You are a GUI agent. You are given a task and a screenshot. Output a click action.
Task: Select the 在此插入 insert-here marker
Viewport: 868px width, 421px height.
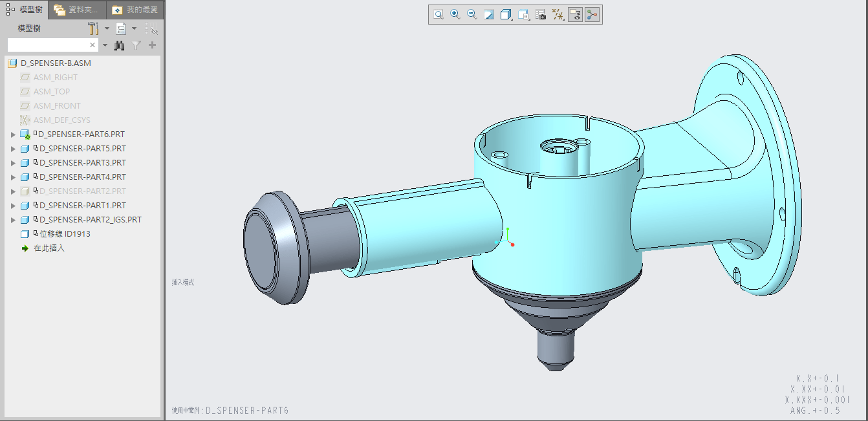click(49, 248)
